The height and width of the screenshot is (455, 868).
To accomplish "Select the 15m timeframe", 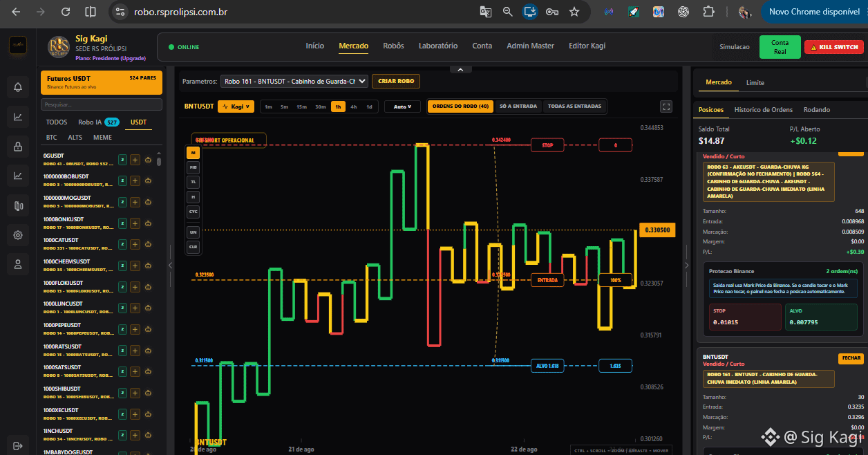I will tap(301, 106).
